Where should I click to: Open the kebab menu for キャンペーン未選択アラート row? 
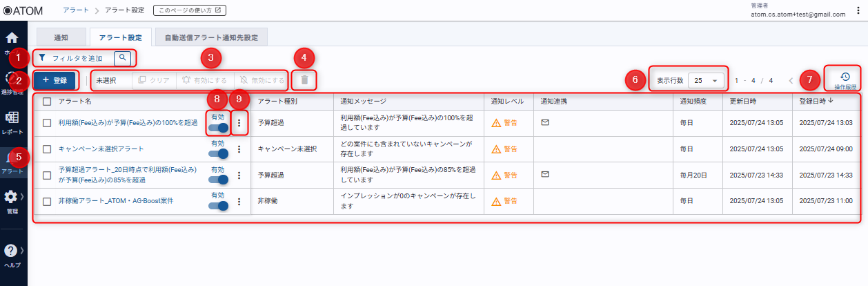tap(239, 149)
